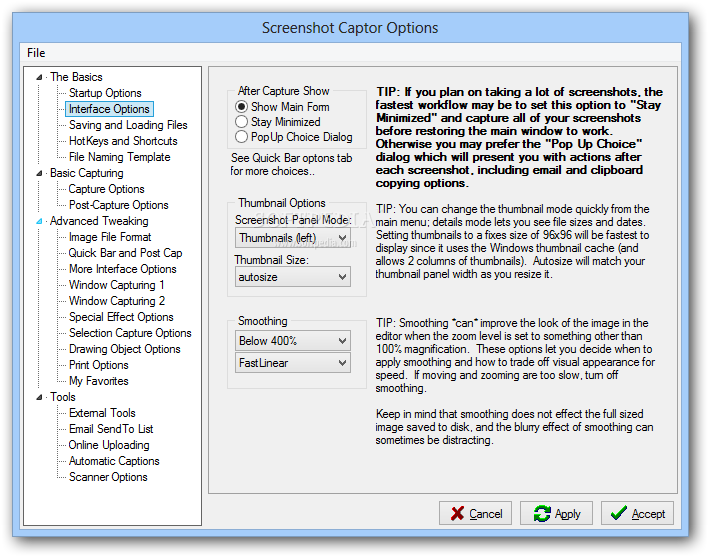Select Automatic Captions entry
Viewport: 709px width, 557px height.
(114, 461)
